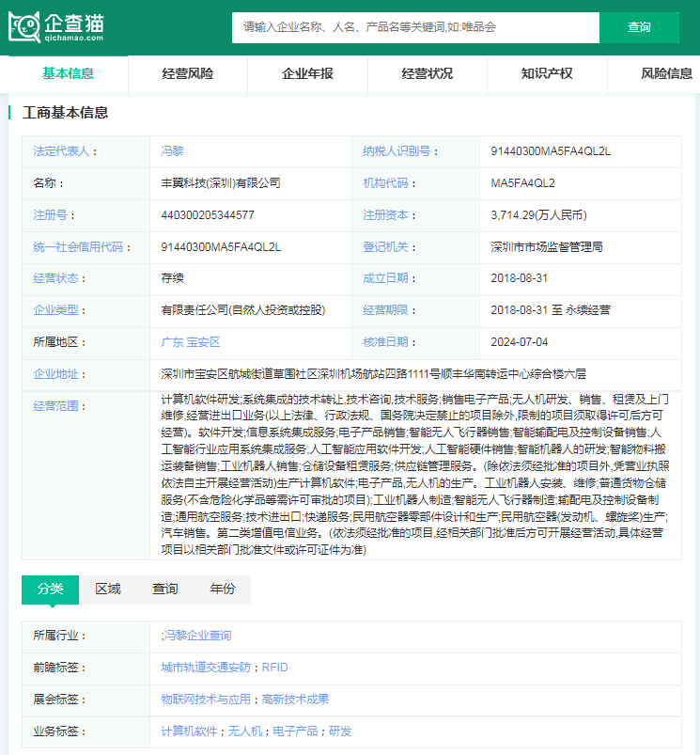Open the 高新技术成果 tag link
The width and height of the screenshot is (700, 755).
click(295, 700)
